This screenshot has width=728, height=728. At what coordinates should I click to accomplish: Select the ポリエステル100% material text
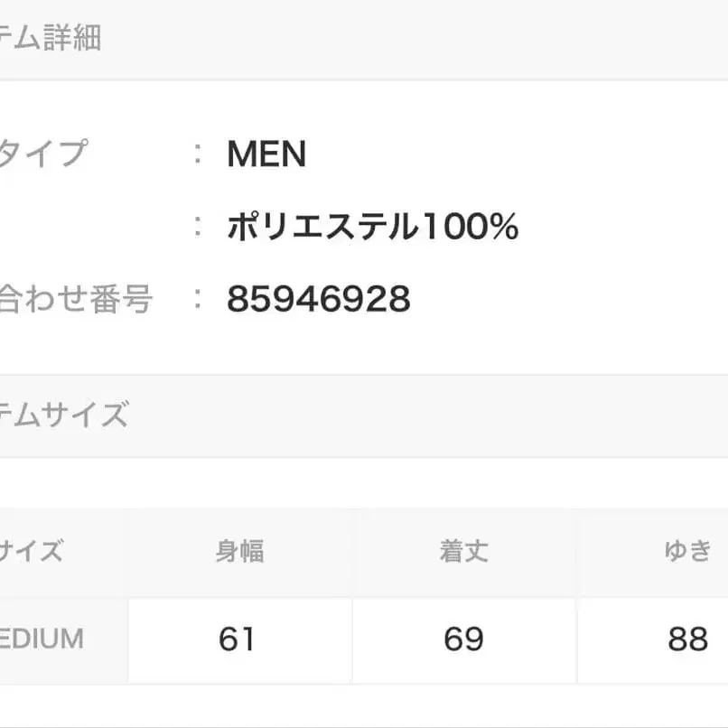372,227
